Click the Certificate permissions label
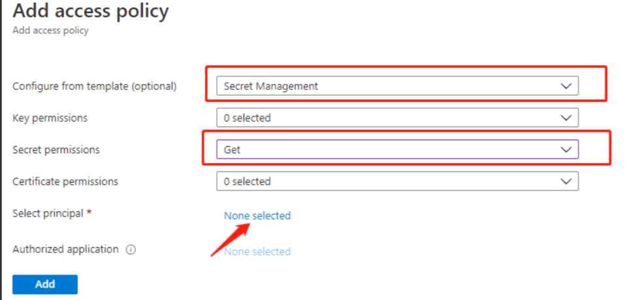The image size is (644, 300). click(x=65, y=181)
